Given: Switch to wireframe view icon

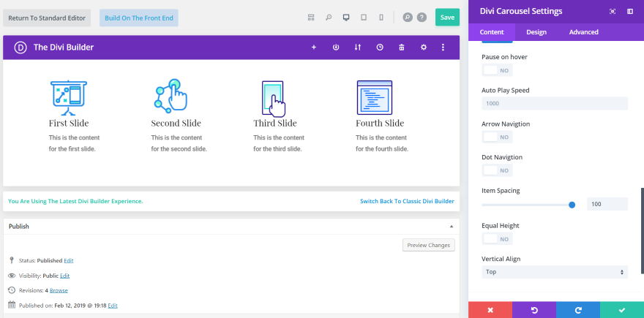Looking at the screenshot, I should click(x=311, y=18).
